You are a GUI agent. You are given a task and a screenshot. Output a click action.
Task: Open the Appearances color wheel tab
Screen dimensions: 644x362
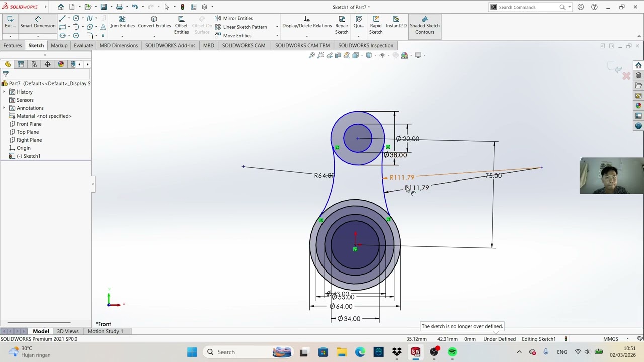pos(61,64)
